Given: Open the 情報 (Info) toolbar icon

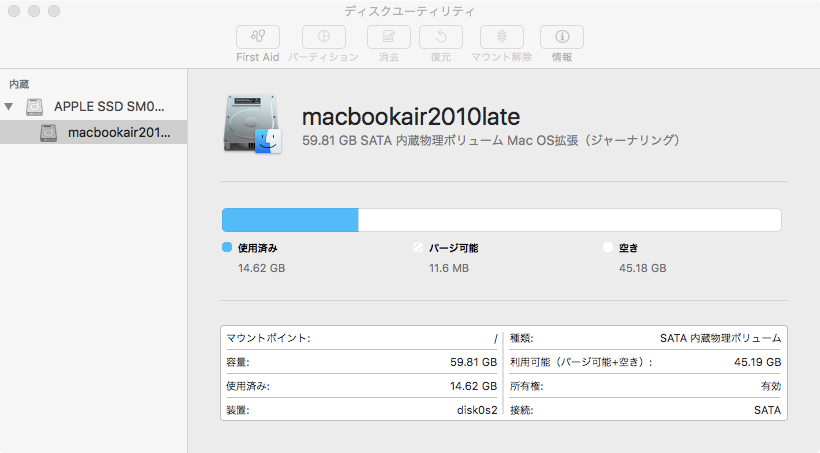Looking at the screenshot, I should click(x=562, y=37).
